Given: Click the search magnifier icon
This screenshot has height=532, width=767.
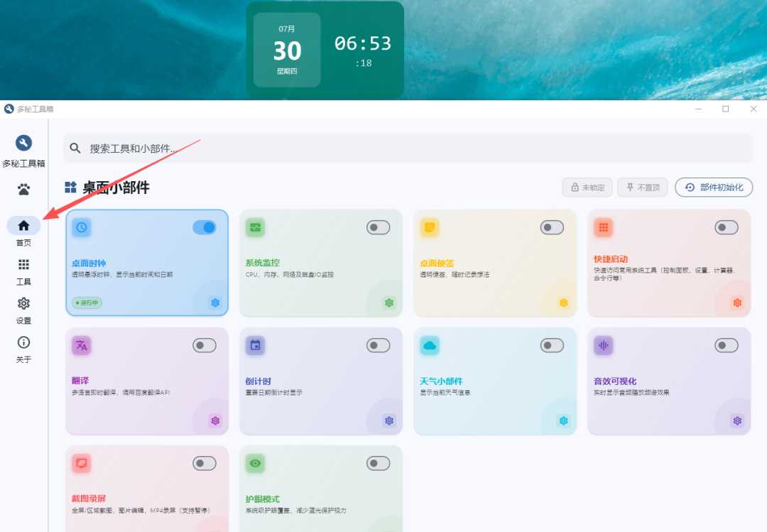Looking at the screenshot, I should click(75, 148).
